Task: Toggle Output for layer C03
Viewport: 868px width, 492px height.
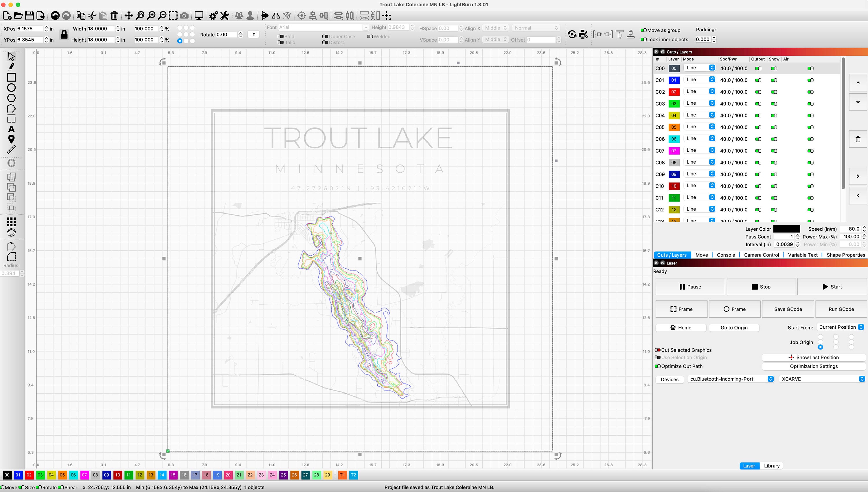Action: [x=758, y=103]
